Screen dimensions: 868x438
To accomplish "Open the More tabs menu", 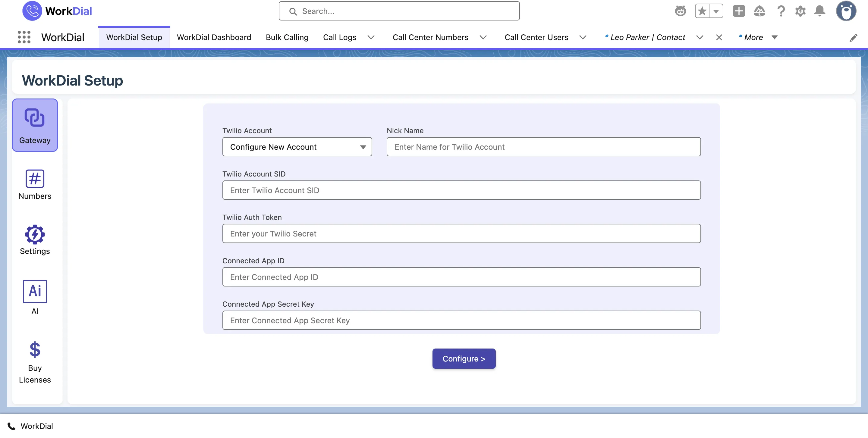I will click(x=758, y=37).
